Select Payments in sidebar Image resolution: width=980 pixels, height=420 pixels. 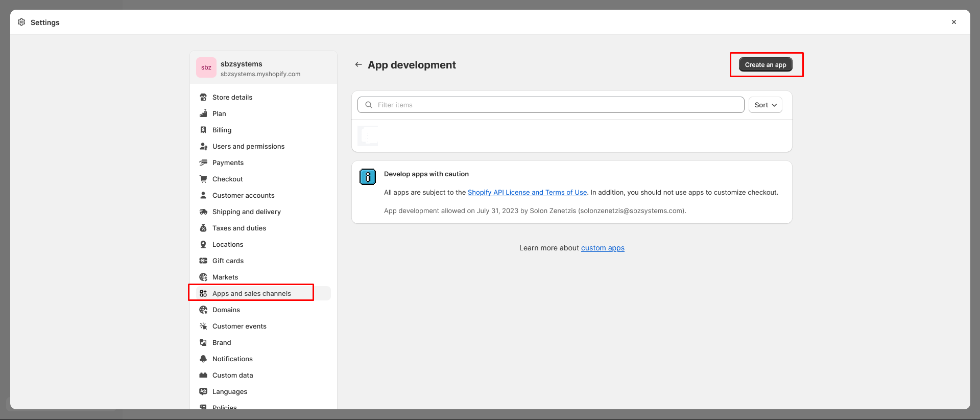[264, 162]
